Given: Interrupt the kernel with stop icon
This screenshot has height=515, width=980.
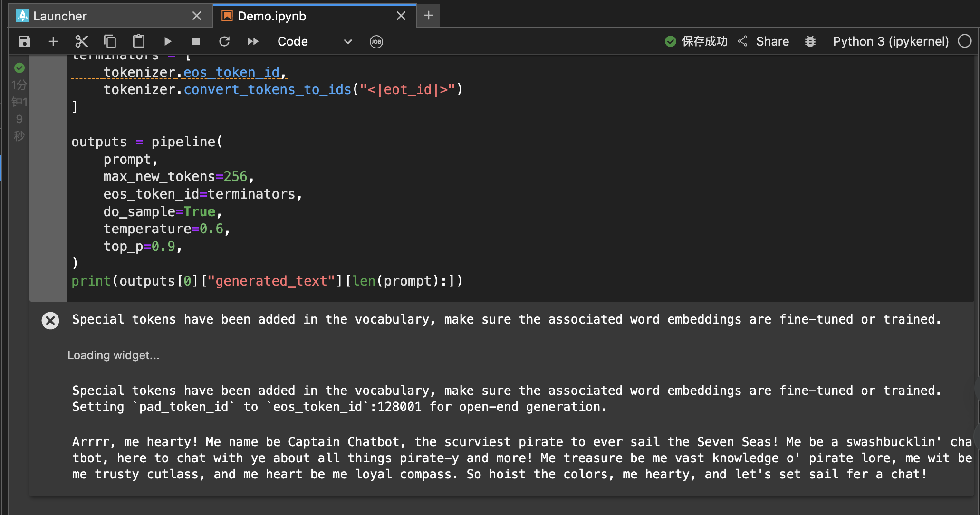Looking at the screenshot, I should coord(196,41).
